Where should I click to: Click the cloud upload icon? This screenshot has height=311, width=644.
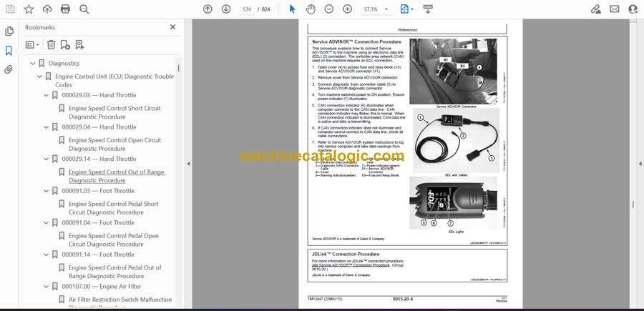point(47,9)
